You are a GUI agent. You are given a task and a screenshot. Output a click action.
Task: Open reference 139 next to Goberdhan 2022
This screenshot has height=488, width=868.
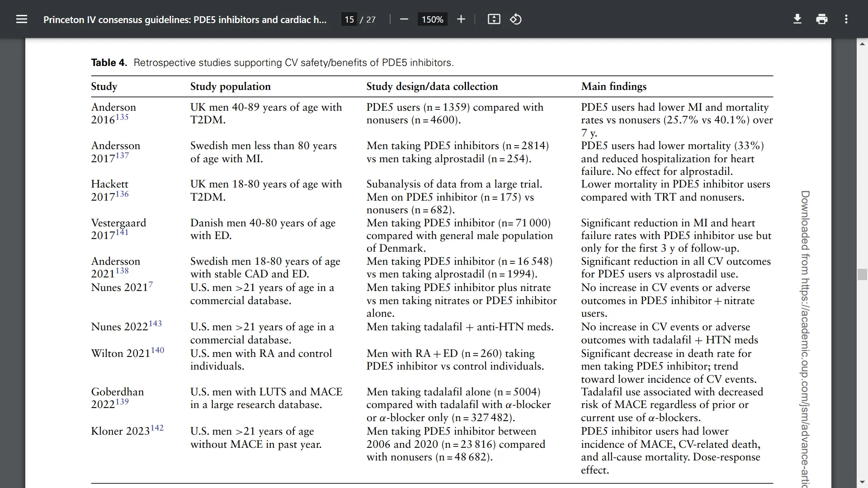coord(122,401)
